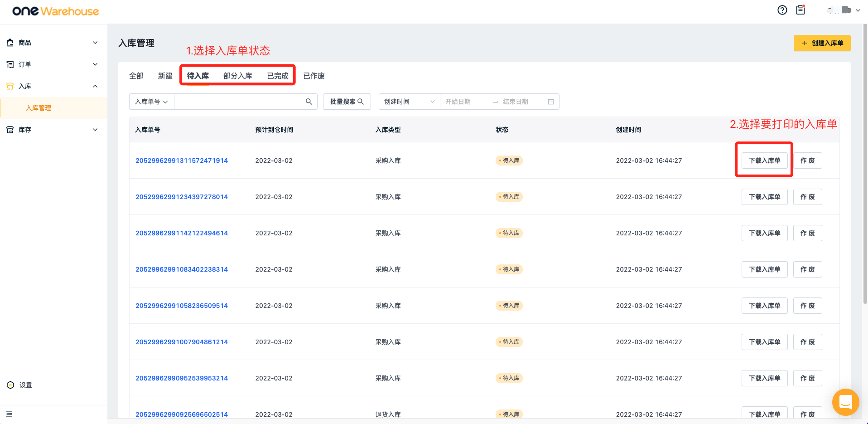This screenshot has width=868, height=424.
Task: Click the 入库类型 column header
Action: (x=388, y=130)
